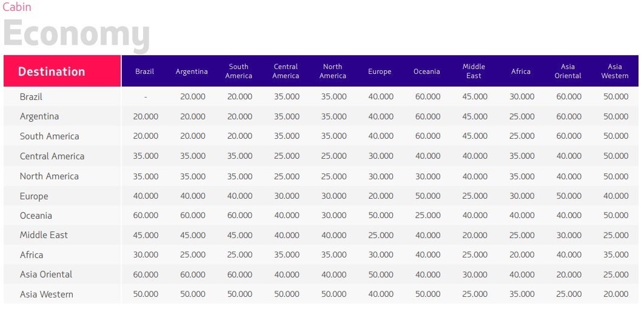Click the Asia Western column header
The image size is (644, 312).
615,71
